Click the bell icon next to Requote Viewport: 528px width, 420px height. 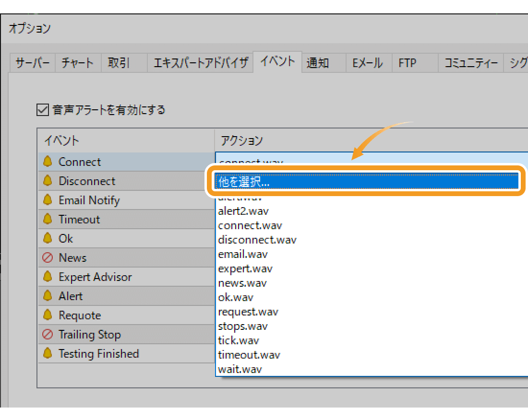(x=47, y=315)
